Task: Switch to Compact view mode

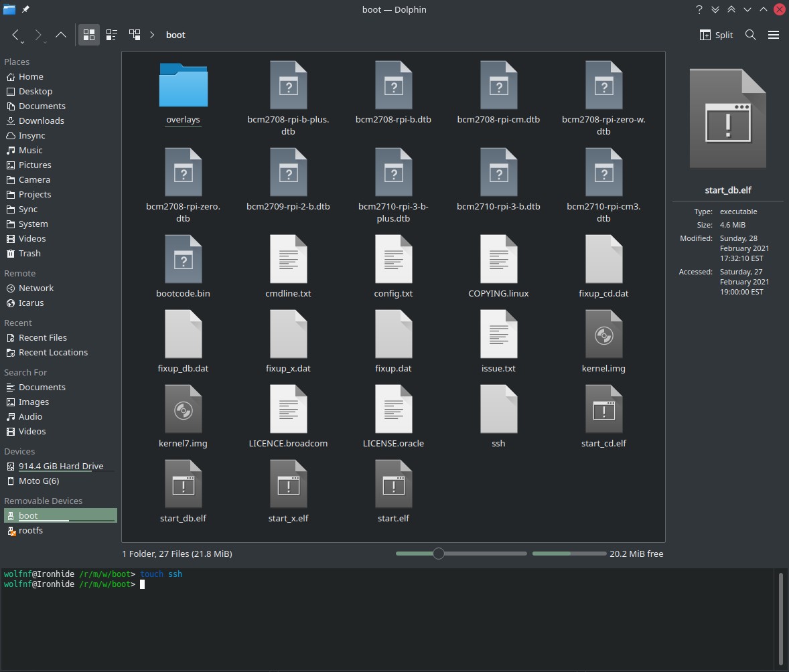Action: coord(112,35)
